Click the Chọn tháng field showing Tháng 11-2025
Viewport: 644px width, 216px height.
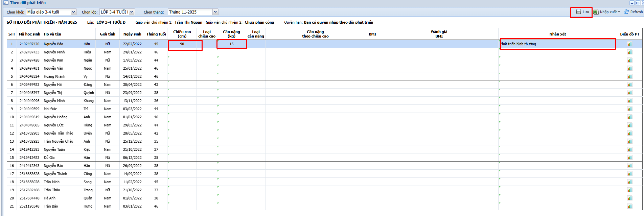click(x=190, y=12)
